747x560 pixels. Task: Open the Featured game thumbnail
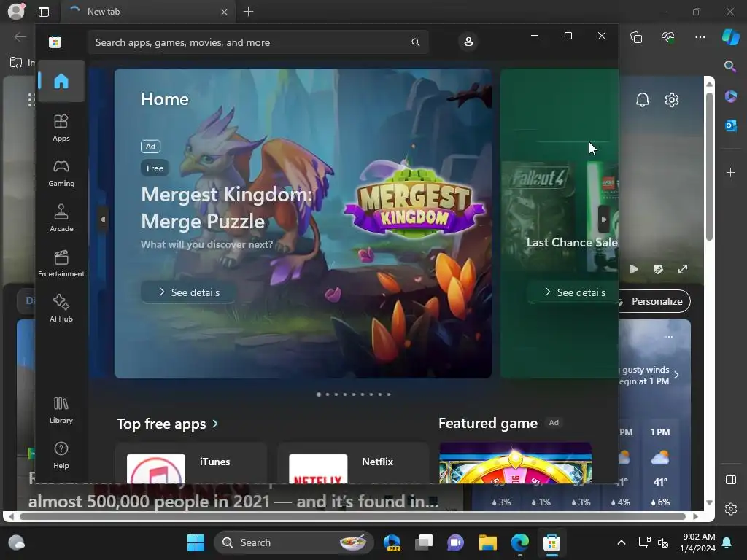(515, 463)
